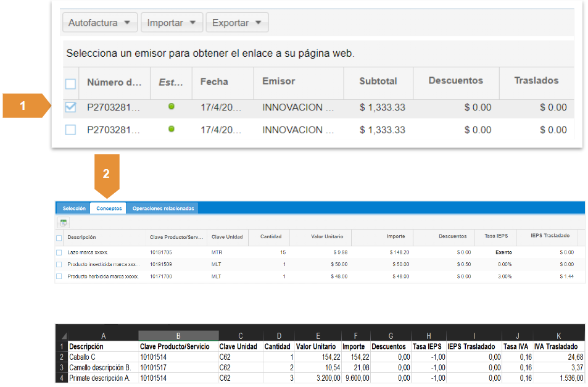
Task: Expand the Exportar dropdown menu
Action: [236, 23]
